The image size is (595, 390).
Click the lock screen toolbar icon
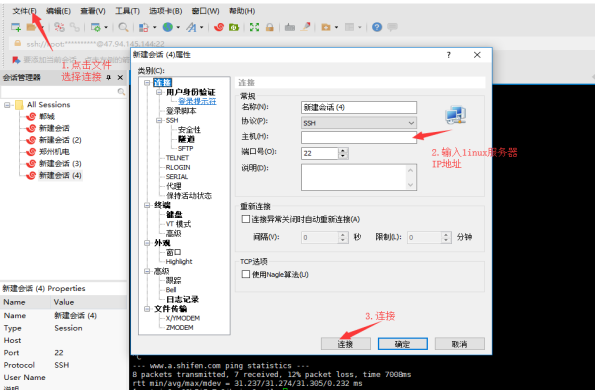click(x=270, y=27)
